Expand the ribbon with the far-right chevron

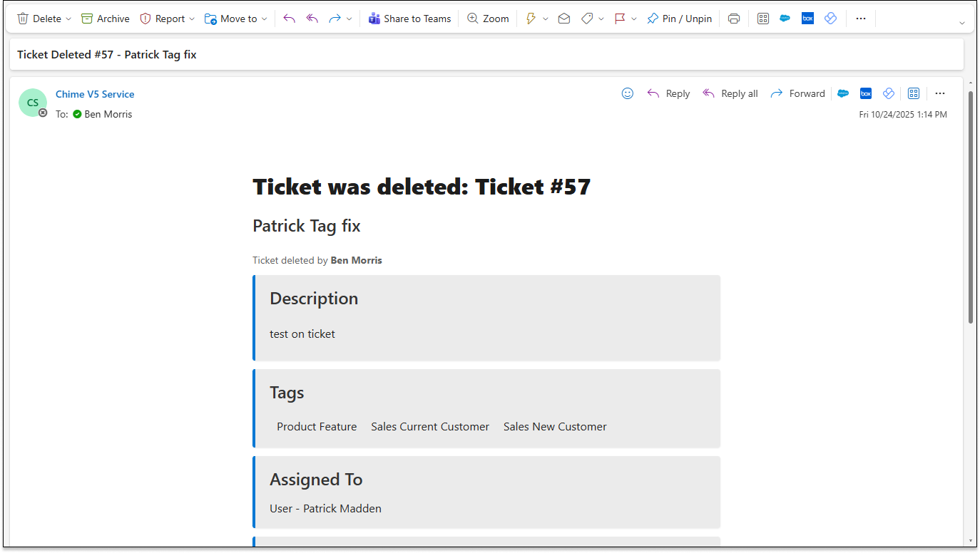tap(961, 23)
